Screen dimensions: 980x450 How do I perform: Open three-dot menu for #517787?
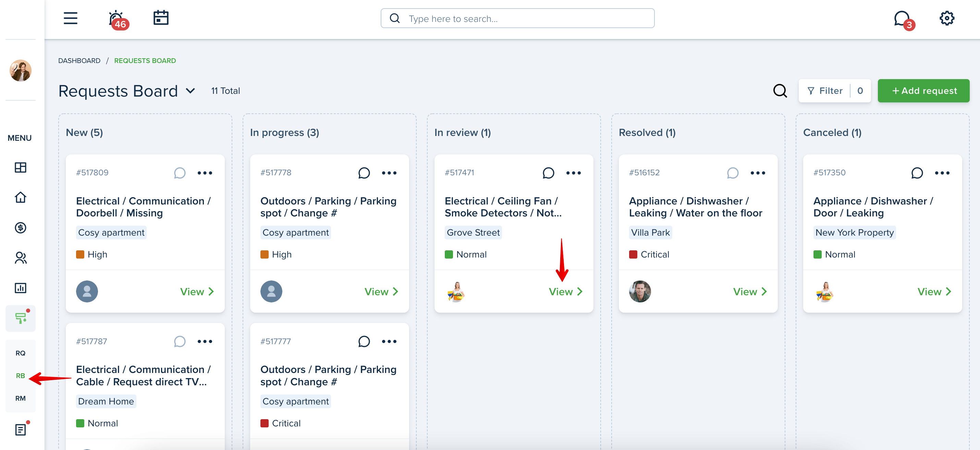pyautogui.click(x=205, y=341)
